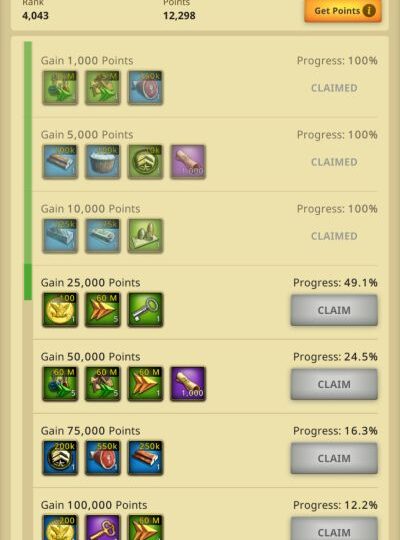
Task: Select the 250k wood reward in 75,000 tier
Action: pos(145,458)
